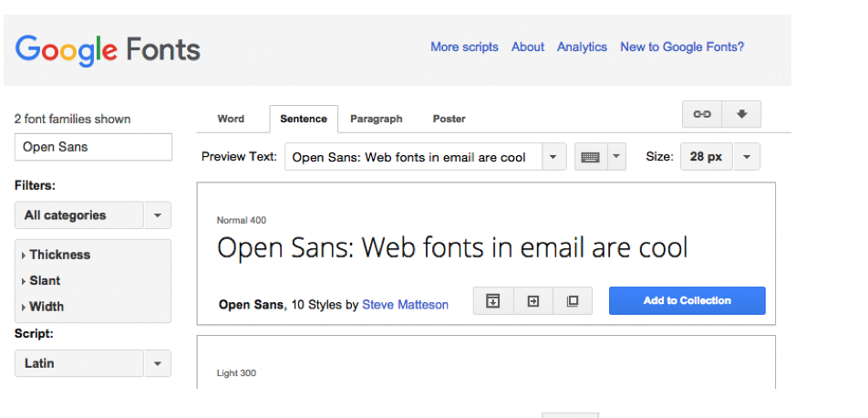Expand the Slant filter
The image size is (868, 418).
point(41,281)
